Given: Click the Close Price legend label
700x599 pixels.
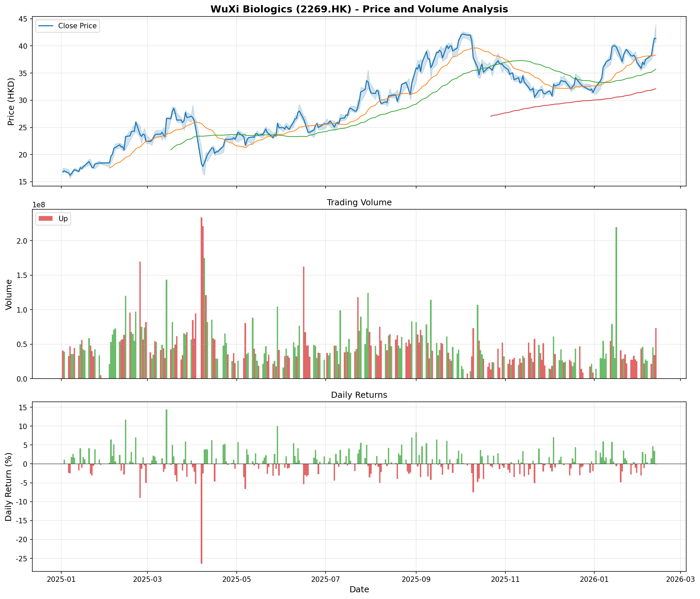Looking at the screenshot, I should 77,26.
